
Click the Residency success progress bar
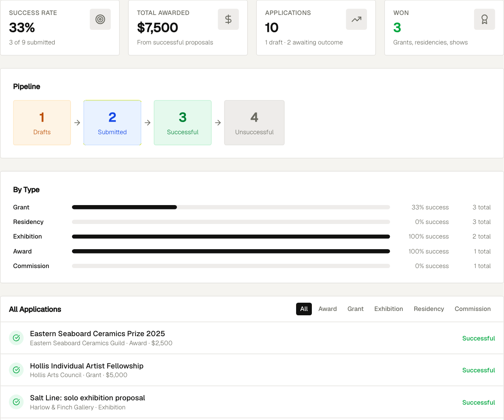point(231,222)
